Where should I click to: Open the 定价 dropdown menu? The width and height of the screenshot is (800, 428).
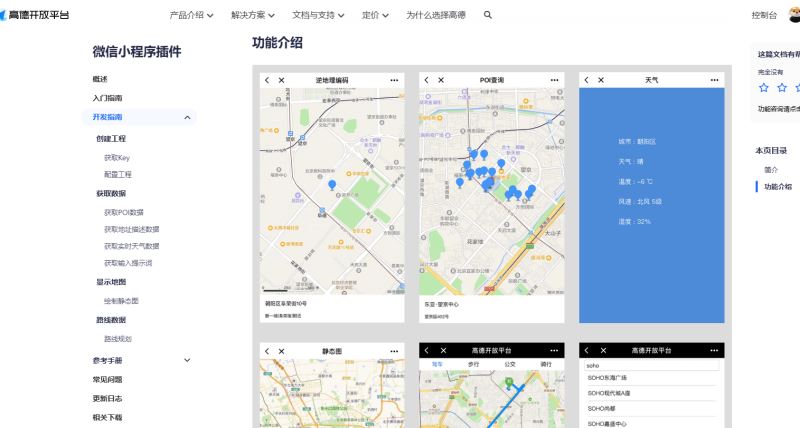375,15
